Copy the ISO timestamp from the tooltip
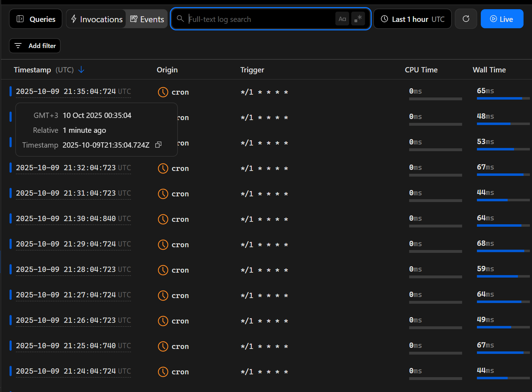The height and width of the screenshot is (392, 532). coord(159,145)
